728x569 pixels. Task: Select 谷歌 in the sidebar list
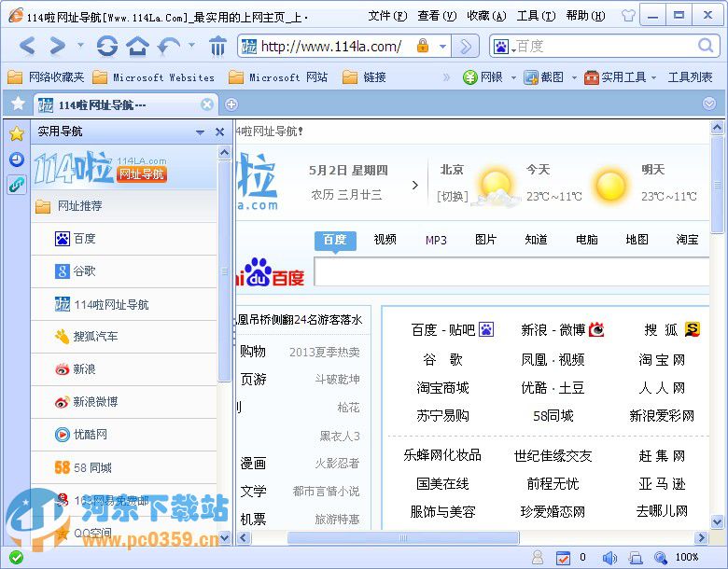(x=123, y=271)
